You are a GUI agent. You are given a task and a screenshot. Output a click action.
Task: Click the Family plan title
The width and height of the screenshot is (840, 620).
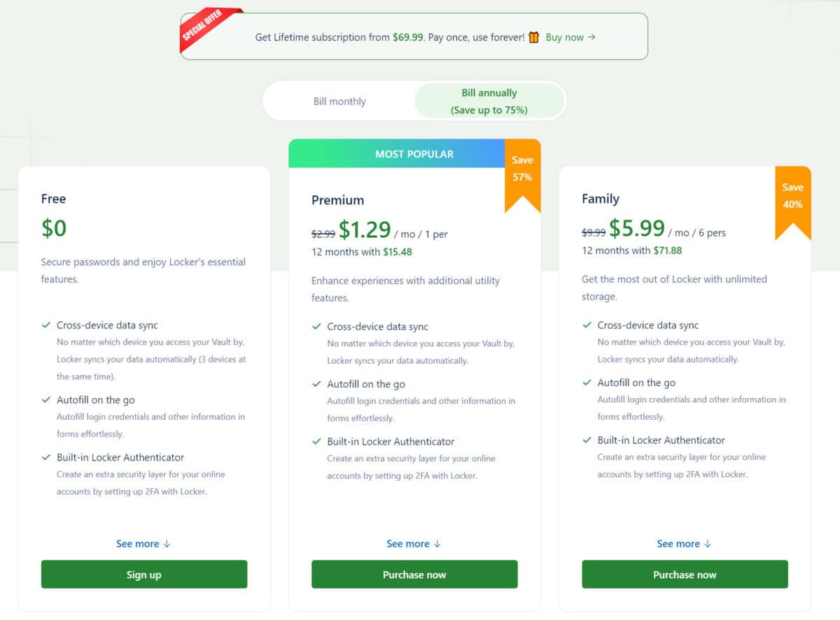pos(601,199)
